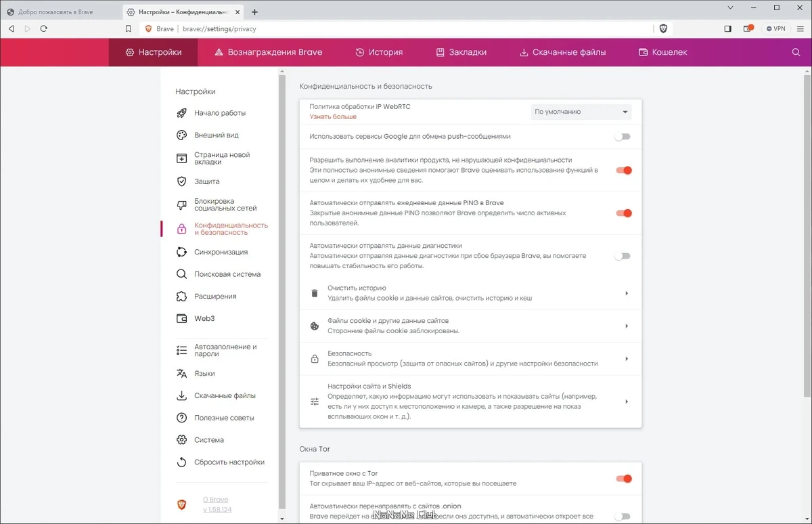The height and width of the screenshot is (524, 812).
Task: Click the puzzle icon for Расширения
Action: pyautogui.click(x=181, y=297)
